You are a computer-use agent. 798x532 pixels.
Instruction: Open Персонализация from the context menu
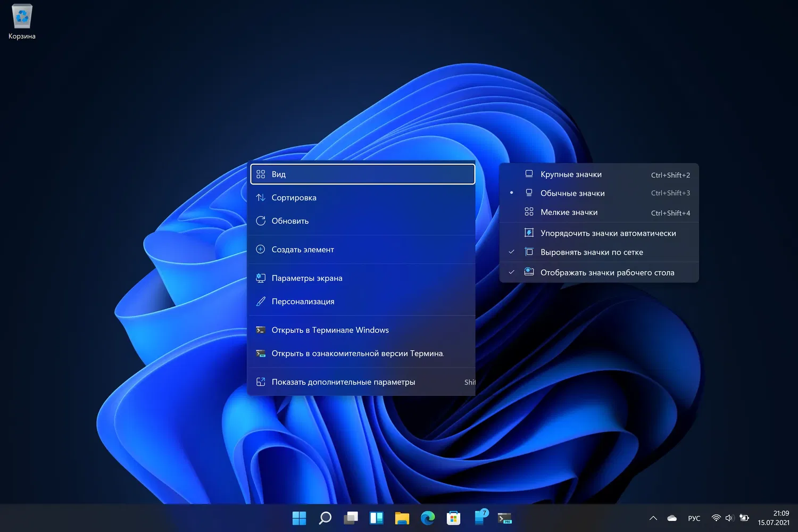point(303,302)
